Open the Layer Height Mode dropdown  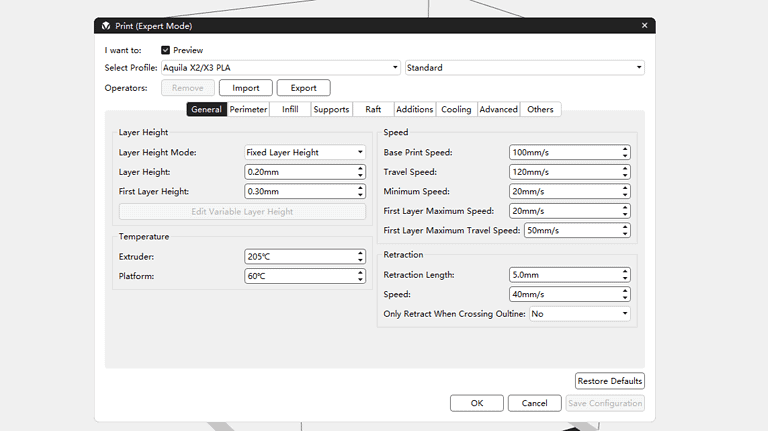point(305,153)
